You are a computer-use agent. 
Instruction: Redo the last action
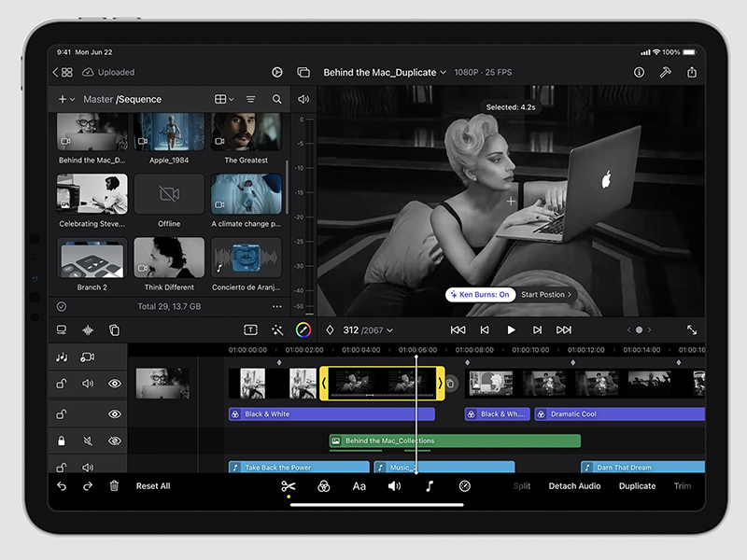88,486
